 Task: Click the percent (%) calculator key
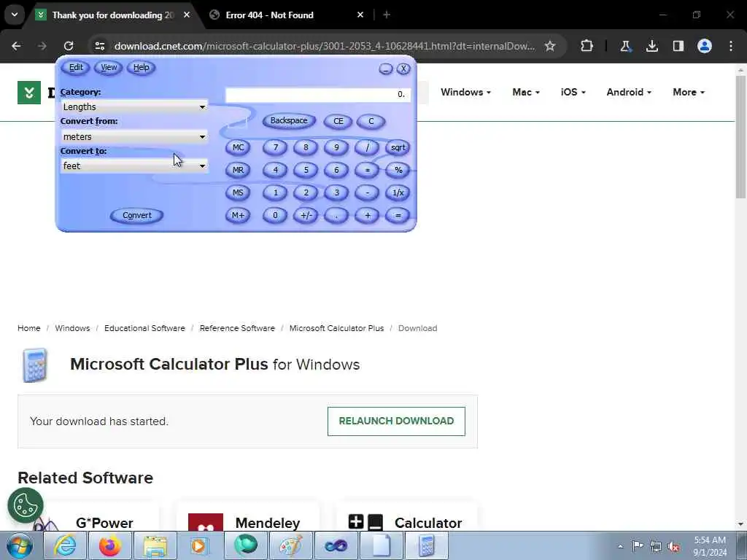coord(398,170)
